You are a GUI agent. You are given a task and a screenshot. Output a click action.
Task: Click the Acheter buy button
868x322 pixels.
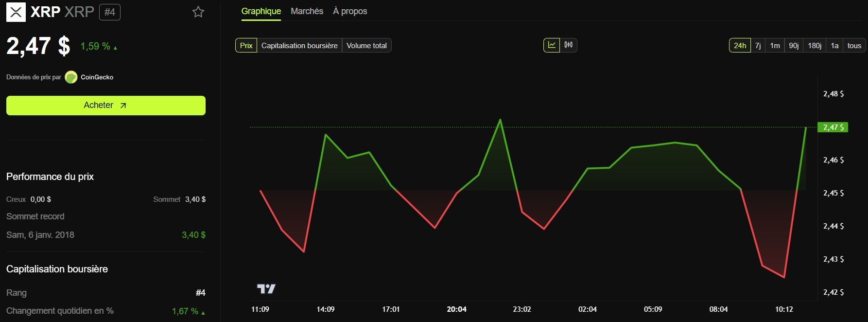point(106,106)
